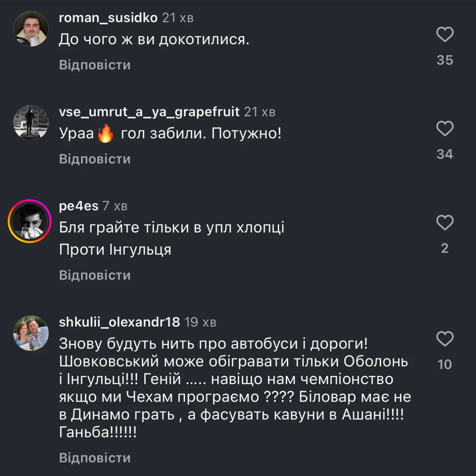Open vse_umrut_a_ya_grapefruit's avatar
Viewport: 476px width, 476px height.
(31, 123)
